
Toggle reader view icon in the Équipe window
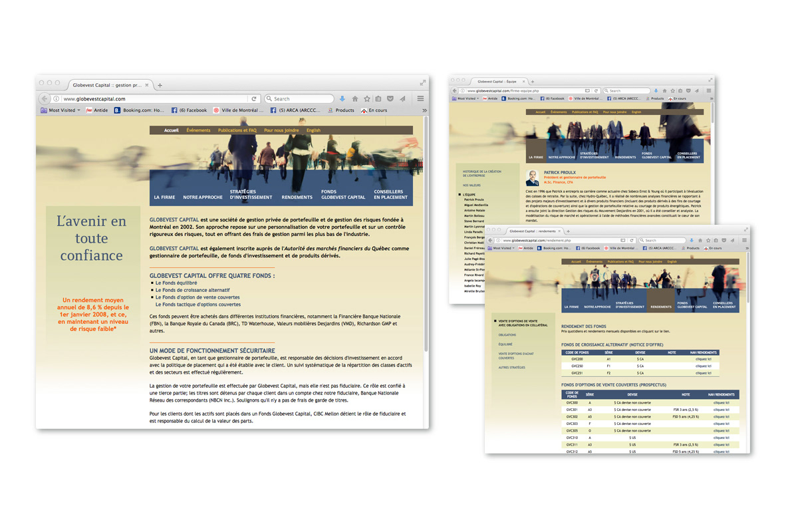tap(587, 90)
